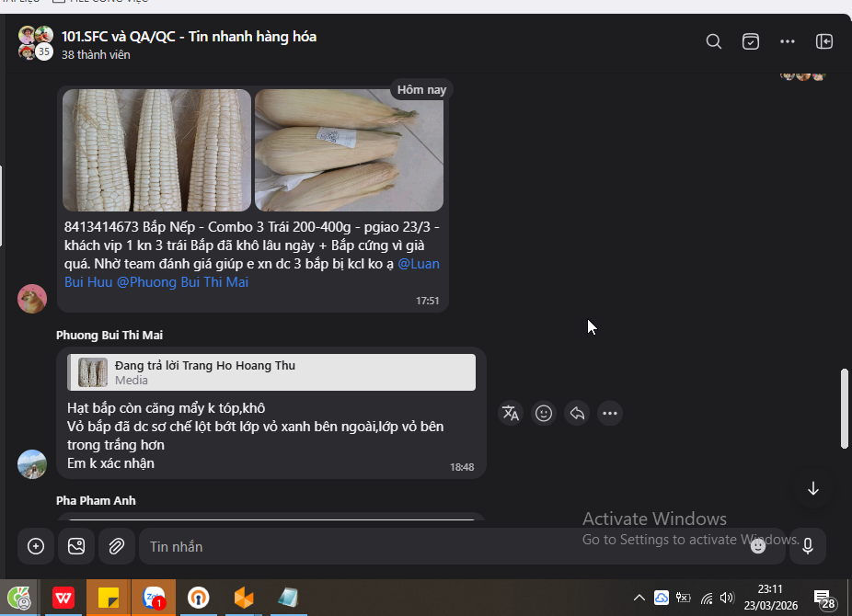
Task: Open the green Cốc Cốc browser in taskbar
Action: point(19,598)
